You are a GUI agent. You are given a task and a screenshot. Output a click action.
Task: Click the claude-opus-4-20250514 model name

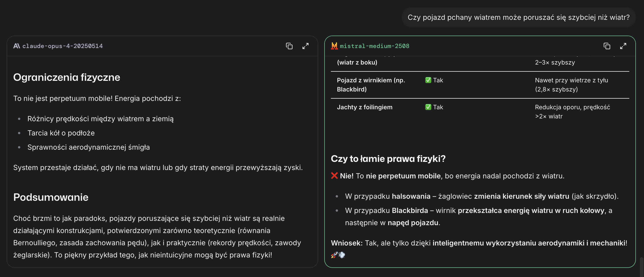tap(62, 46)
